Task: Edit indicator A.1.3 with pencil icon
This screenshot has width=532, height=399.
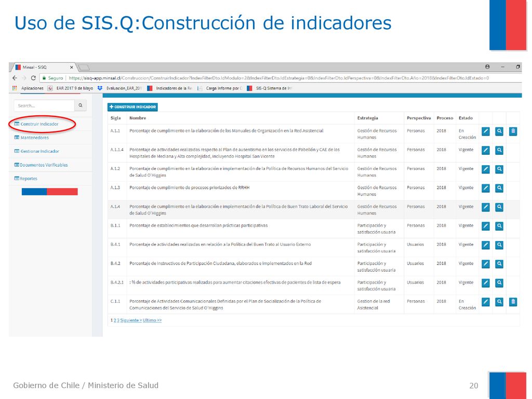Action: [486, 188]
